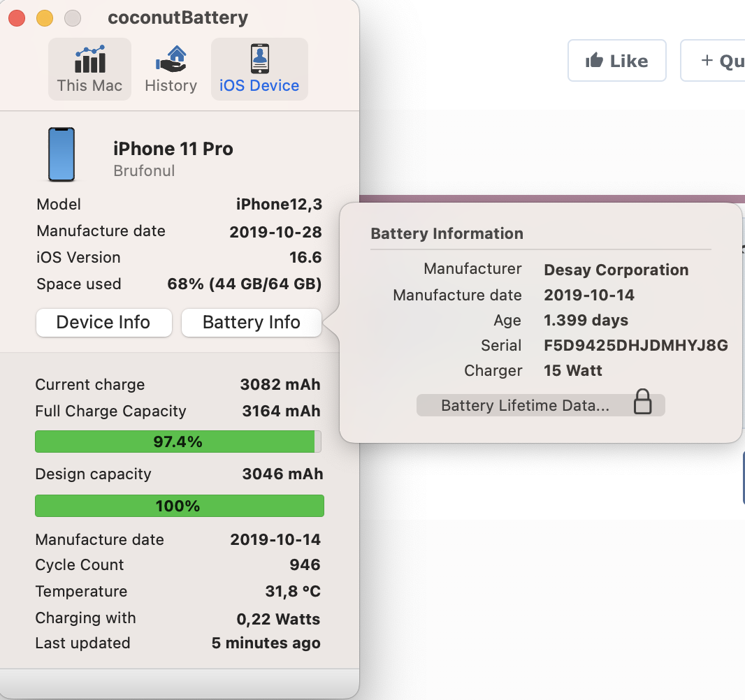The width and height of the screenshot is (745, 700).
Task: Click the Design capacity 3046 mAh value
Action: [x=283, y=474]
